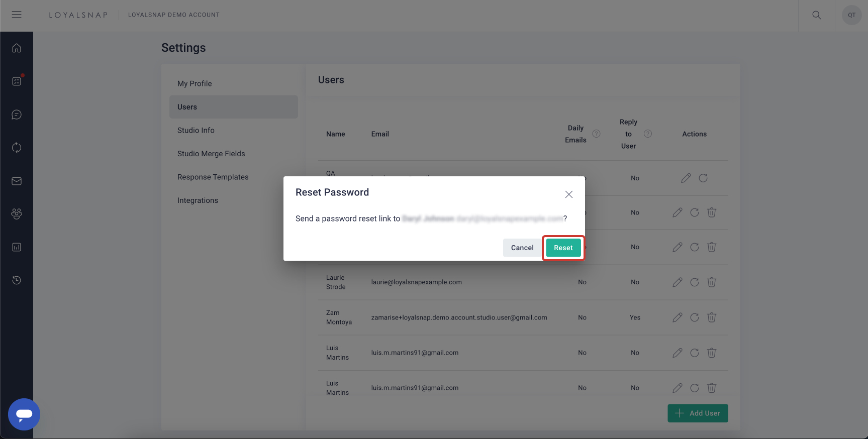Open the envelope mail sidebar icon
The width and height of the screenshot is (868, 439).
click(17, 181)
